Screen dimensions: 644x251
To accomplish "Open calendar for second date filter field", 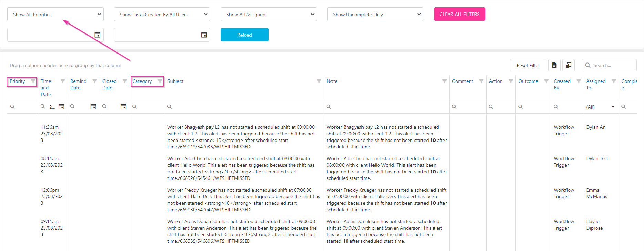I will click(204, 35).
